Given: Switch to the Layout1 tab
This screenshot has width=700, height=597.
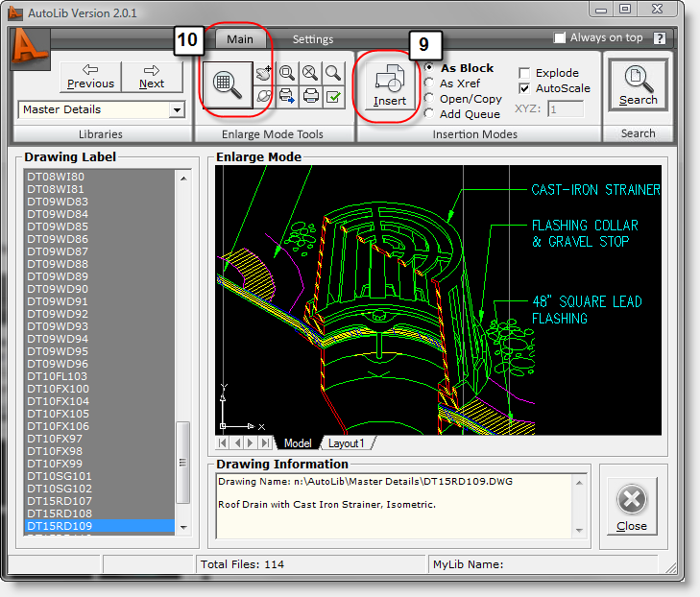Looking at the screenshot, I should click(347, 443).
